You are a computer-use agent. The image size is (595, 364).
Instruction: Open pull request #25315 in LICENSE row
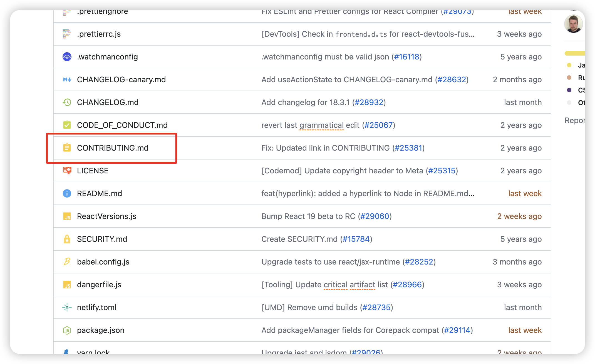click(442, 171)
